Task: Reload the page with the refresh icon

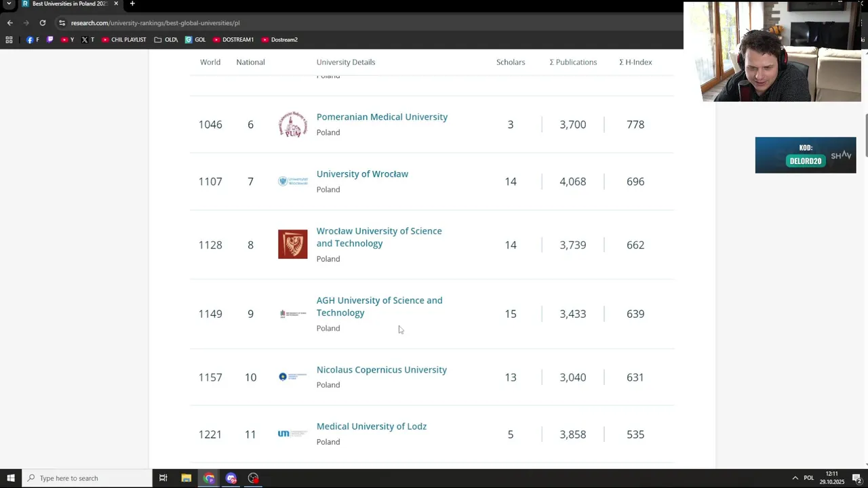Action: point(42,22)
